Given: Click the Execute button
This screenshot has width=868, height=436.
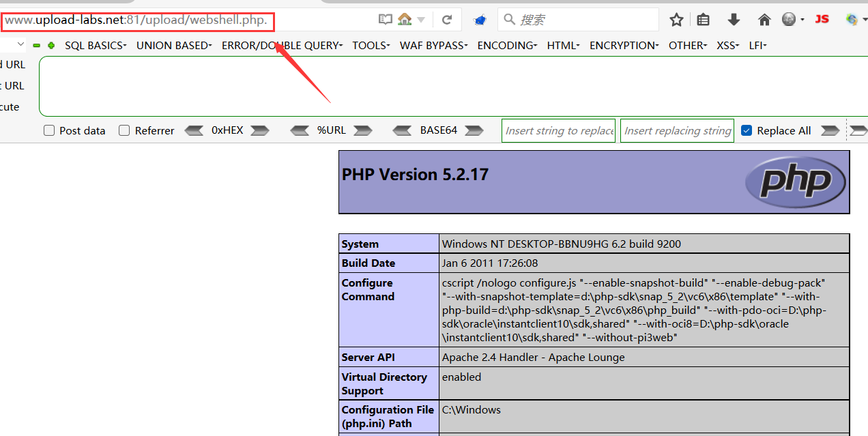Looking at the screenshot, I should (x=10, y=107).
